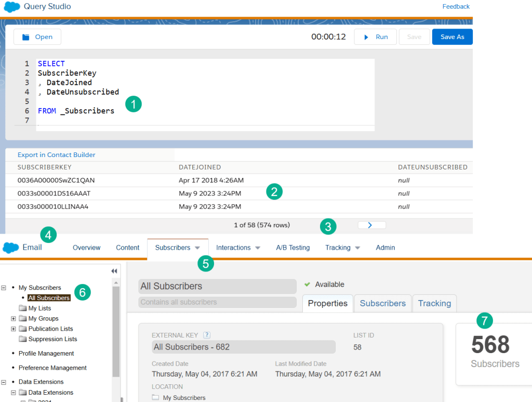Select All Subscribers in the tree

[x=48, y=297]
